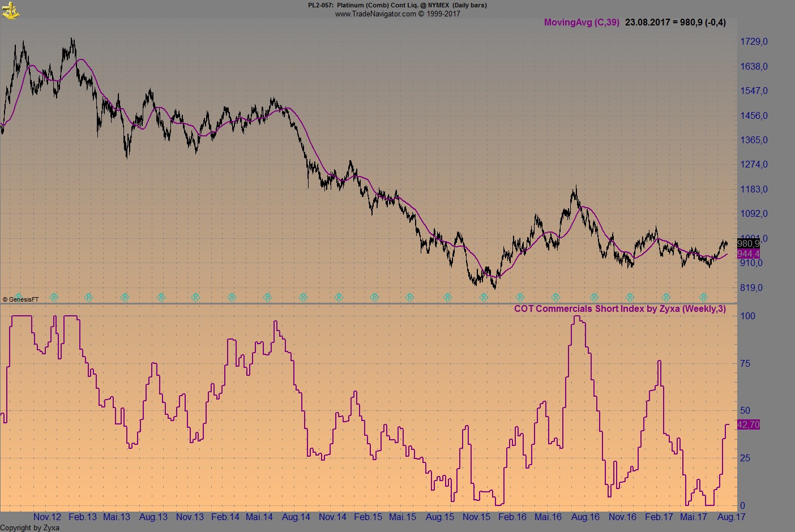Select the COT Commercials Short Index label
795x532 pixels.
pos(619,308)
